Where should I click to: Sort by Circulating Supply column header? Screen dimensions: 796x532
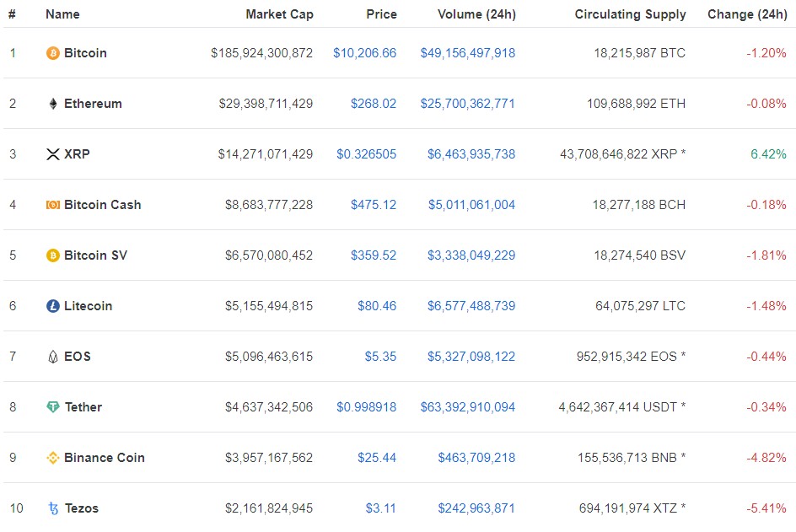click(630, 14)
